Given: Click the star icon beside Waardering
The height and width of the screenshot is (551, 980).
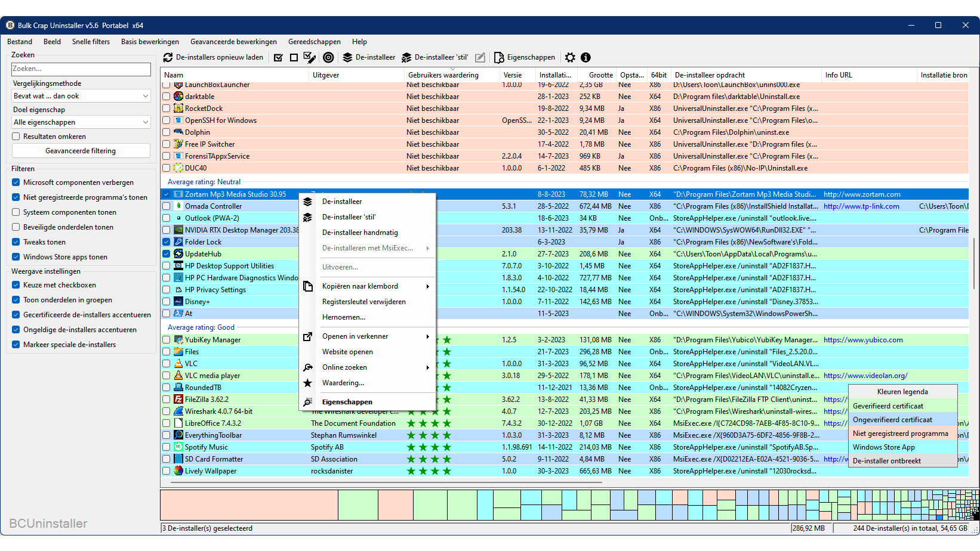Looking at the screenshot, I should tap(308, 383).
